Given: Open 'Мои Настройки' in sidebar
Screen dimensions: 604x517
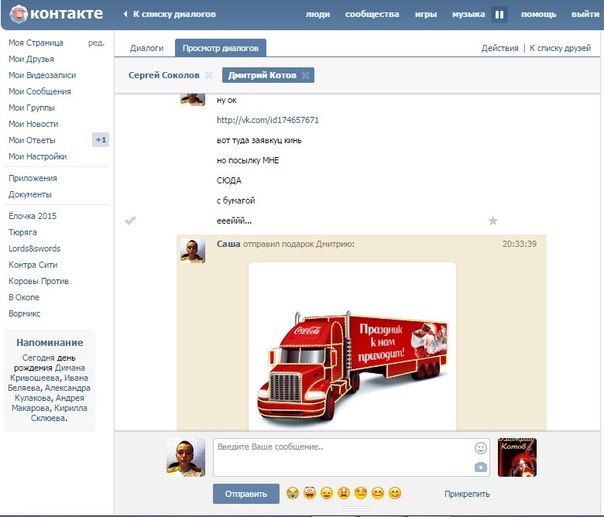Looking at the screenshot, I should (x=37, y=156).
